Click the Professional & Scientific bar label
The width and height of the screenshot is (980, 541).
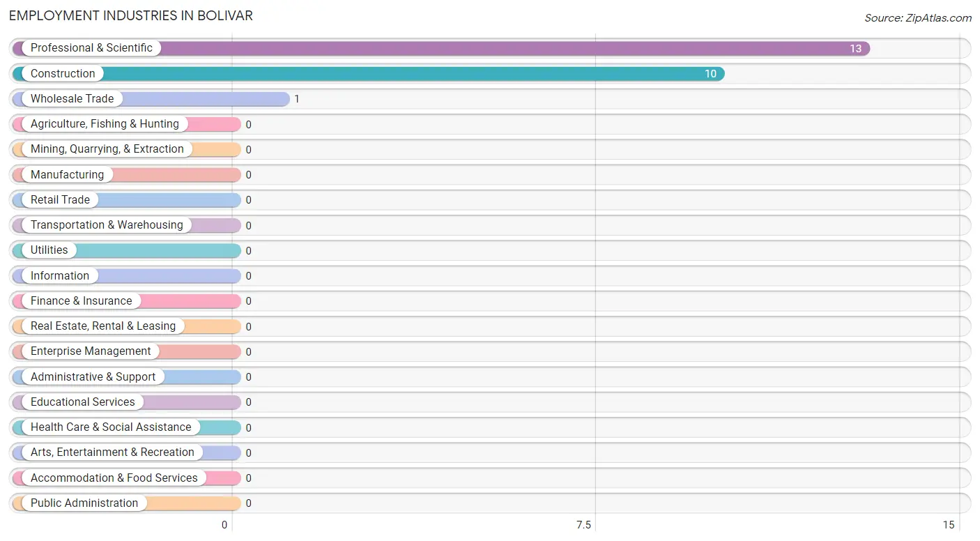[x=91, y=48]
